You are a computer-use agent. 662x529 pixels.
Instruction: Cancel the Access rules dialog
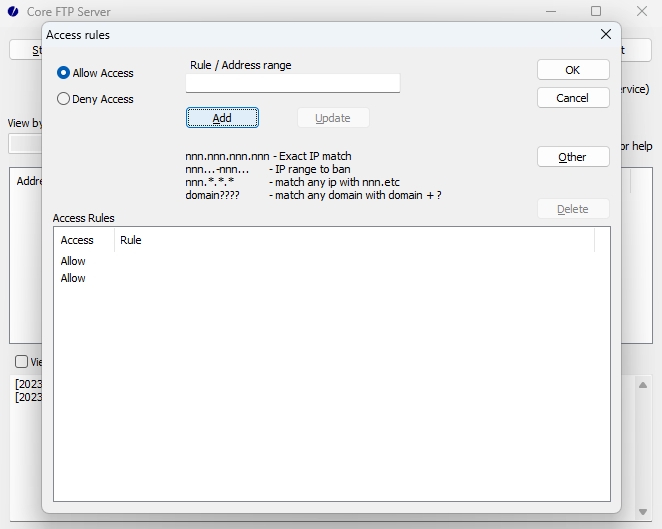(x=573, y=98)
